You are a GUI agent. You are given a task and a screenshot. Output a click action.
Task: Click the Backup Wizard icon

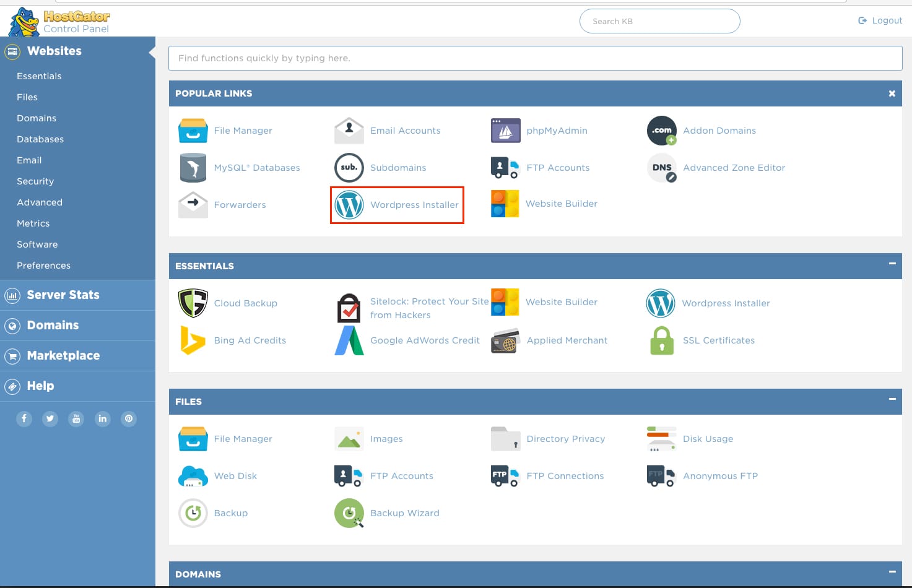click(349, 513)
